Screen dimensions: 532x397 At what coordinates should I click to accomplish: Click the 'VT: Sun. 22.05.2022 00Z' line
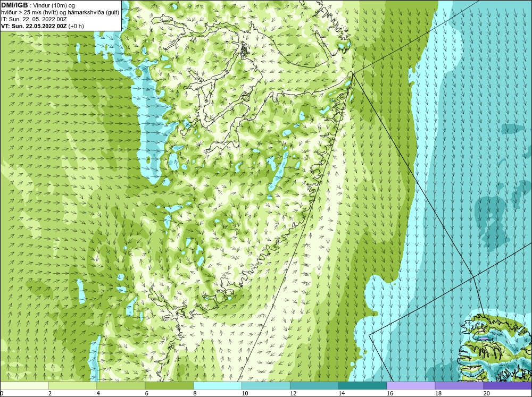click(43, 26)
